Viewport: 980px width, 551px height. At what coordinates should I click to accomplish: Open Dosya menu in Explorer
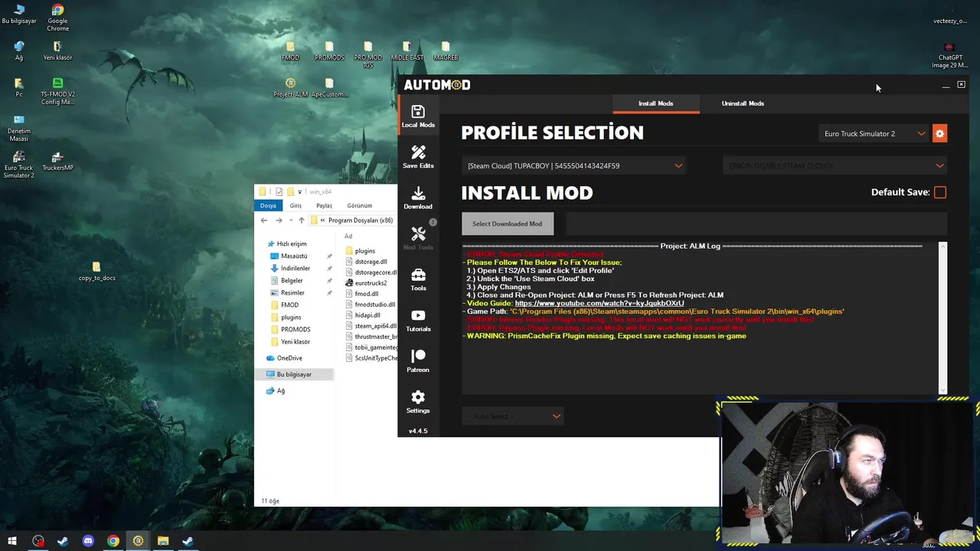tap(268, 205)
